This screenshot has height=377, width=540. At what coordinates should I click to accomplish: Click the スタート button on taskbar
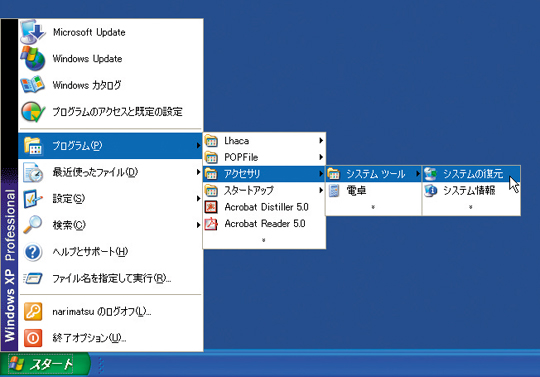click(x=45, y=364)
